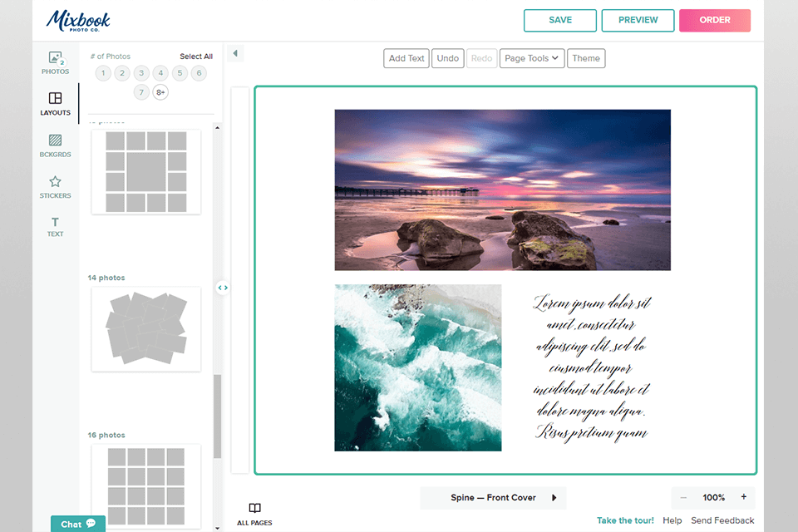Screen dimensions: 798x532
Task: Open the Photos panel icon
Action: pos(55,63)
